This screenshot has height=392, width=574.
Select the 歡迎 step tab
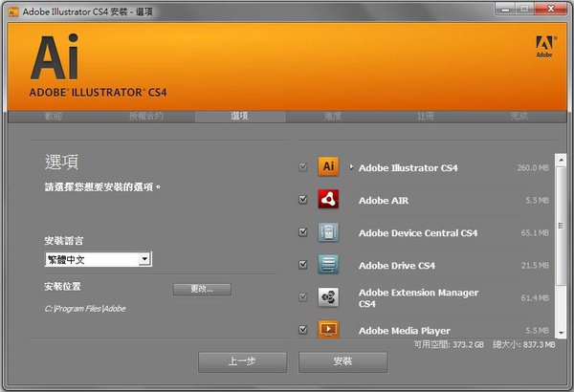pos(54,116)
